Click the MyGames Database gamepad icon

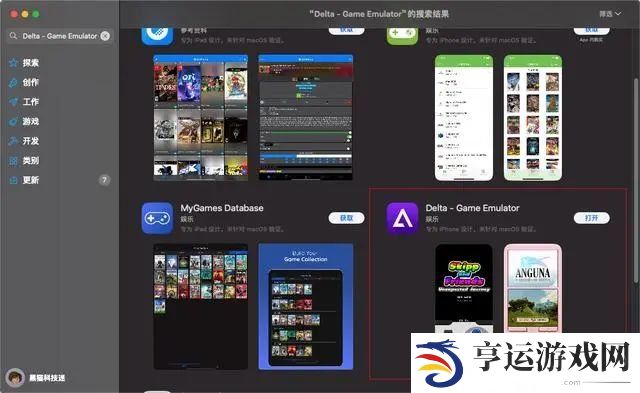tap(157, 218)
